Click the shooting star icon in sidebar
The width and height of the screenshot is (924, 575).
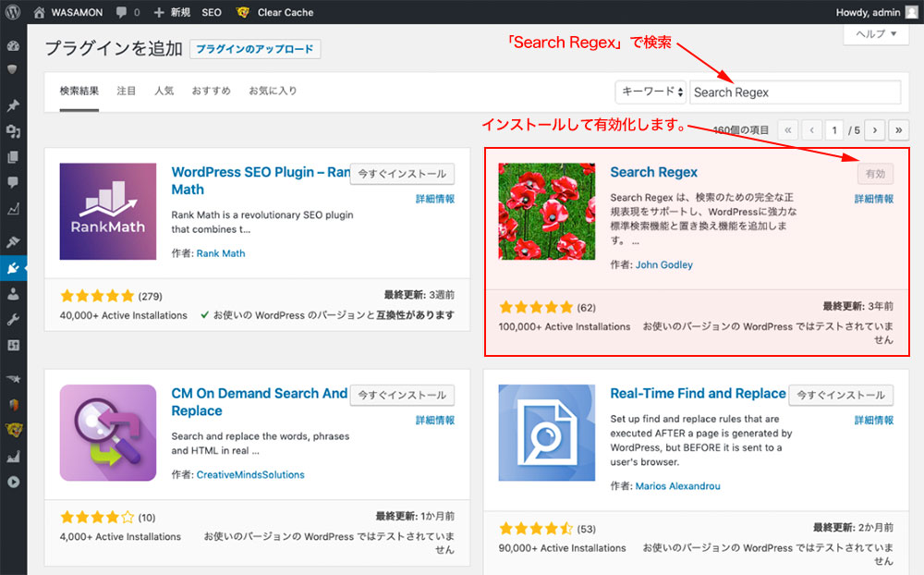coord(13,379)
